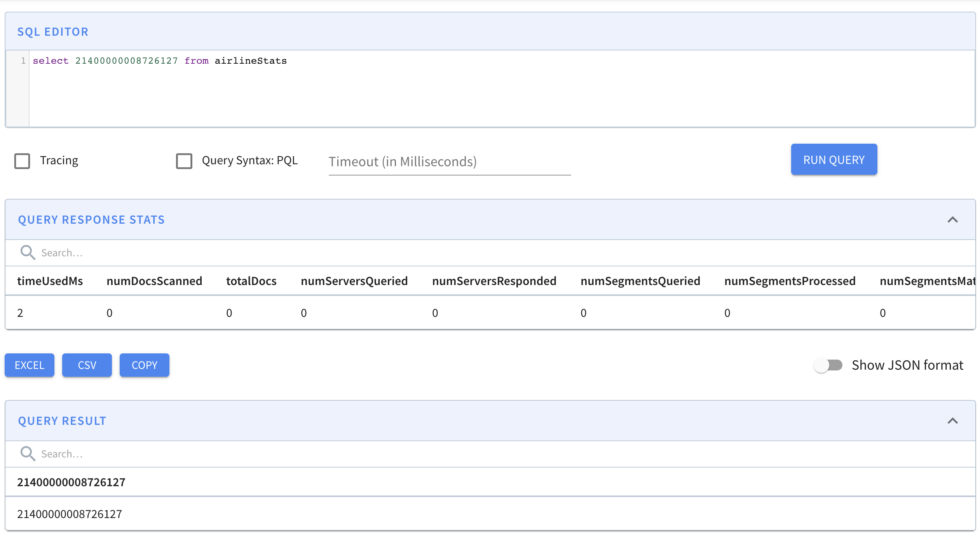Image resolution: width=980 pixels, height=539 pixels.
Task: Toggle Show JSON format switch
Action: coord(828,365)
